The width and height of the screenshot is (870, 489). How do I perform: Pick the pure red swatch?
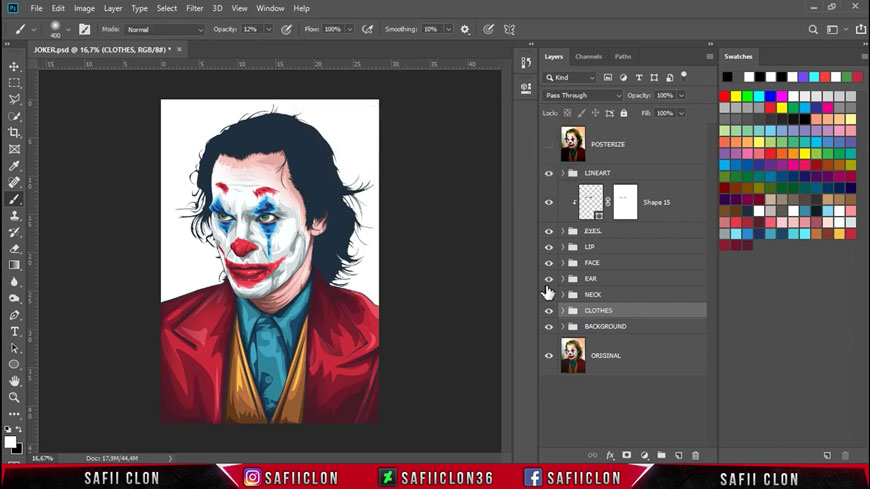coord(725,97)
